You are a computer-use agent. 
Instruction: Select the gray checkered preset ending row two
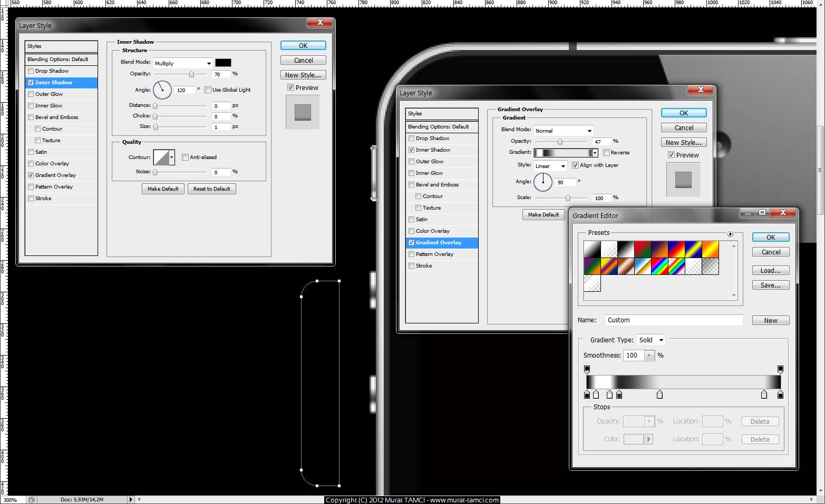pyautogui.click(x=710, y=266)
